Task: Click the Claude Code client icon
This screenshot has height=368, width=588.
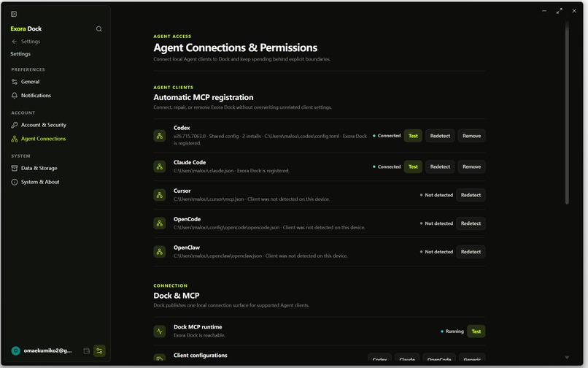Action: (x=159, y=166)
